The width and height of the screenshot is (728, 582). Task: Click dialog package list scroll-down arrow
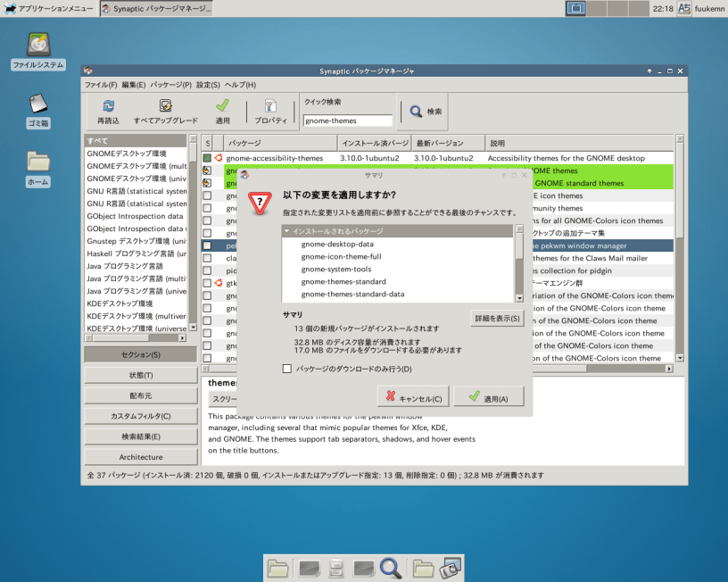coord(519,298)
